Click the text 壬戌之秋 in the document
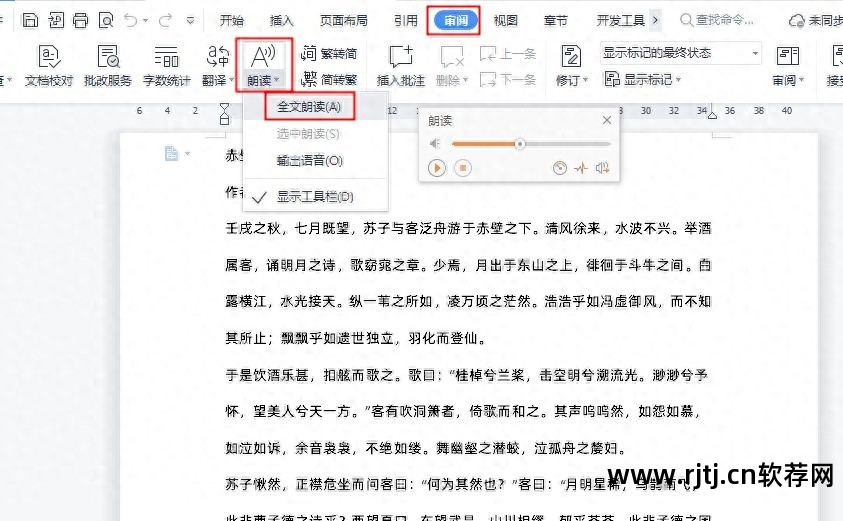Viewport: 843px width, 521px height. pos(253,229)
